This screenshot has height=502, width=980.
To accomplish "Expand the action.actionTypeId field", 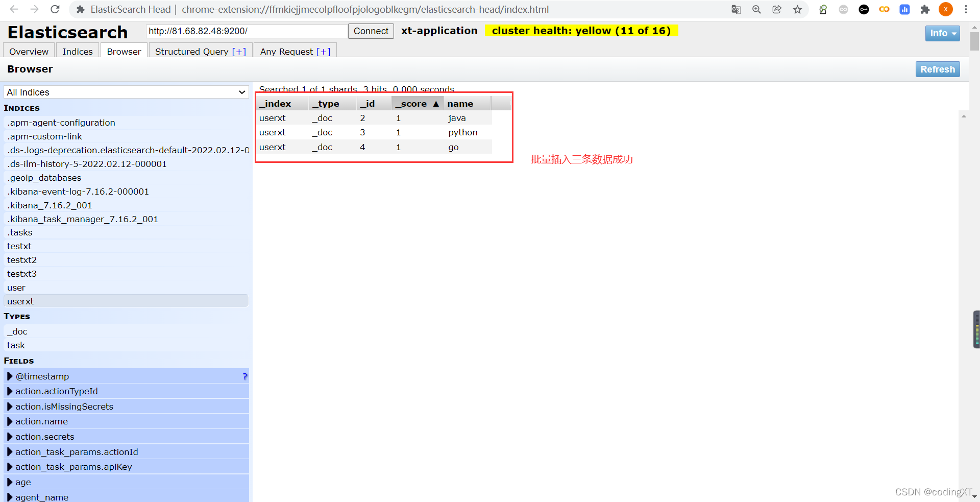I will [x=10, y=391].
